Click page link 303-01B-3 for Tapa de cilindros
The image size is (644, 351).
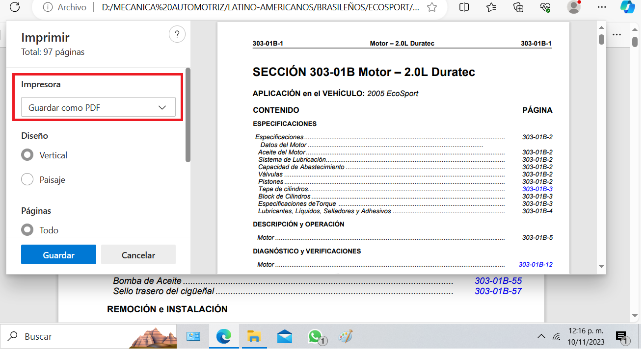[x=537, y=189]
